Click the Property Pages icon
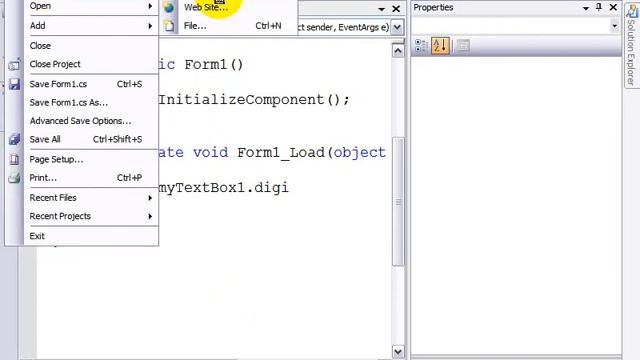The image size is (640, 360). pos(462,46)
